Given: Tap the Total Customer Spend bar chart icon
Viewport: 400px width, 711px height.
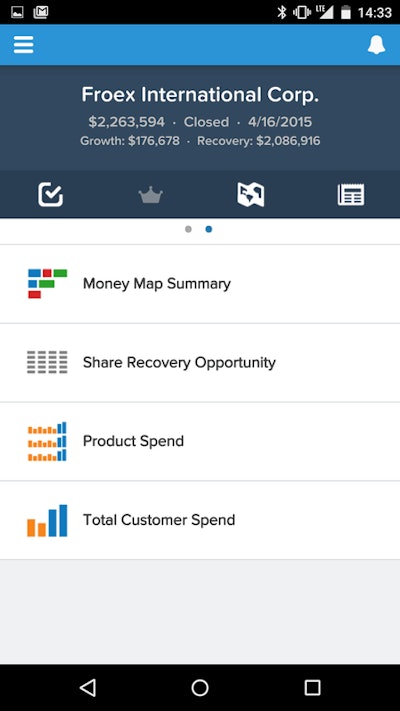Looking at the screenshot, I should 47,521.
